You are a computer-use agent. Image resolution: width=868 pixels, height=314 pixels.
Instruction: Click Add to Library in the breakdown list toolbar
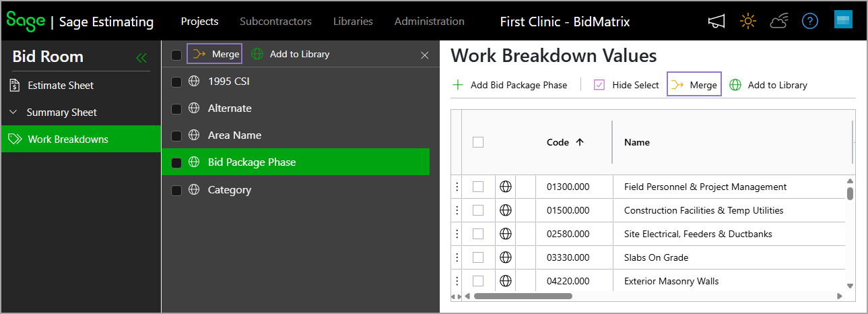pyautogui.click(x=290, y=54)
